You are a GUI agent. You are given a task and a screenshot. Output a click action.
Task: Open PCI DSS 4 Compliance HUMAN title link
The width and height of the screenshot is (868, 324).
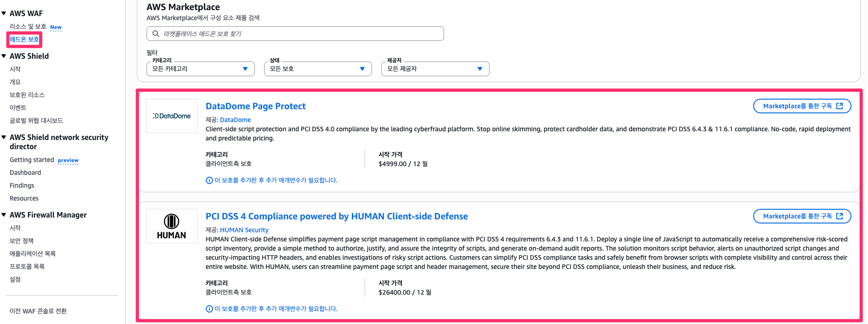pos(337,216)
